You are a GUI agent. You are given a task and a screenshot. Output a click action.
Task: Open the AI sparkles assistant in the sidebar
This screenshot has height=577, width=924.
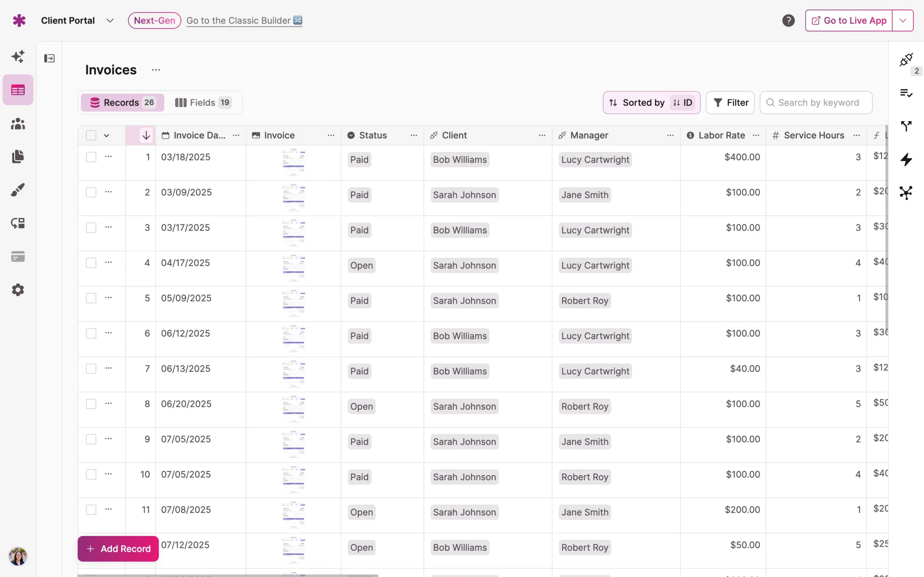tap(18, 56)
